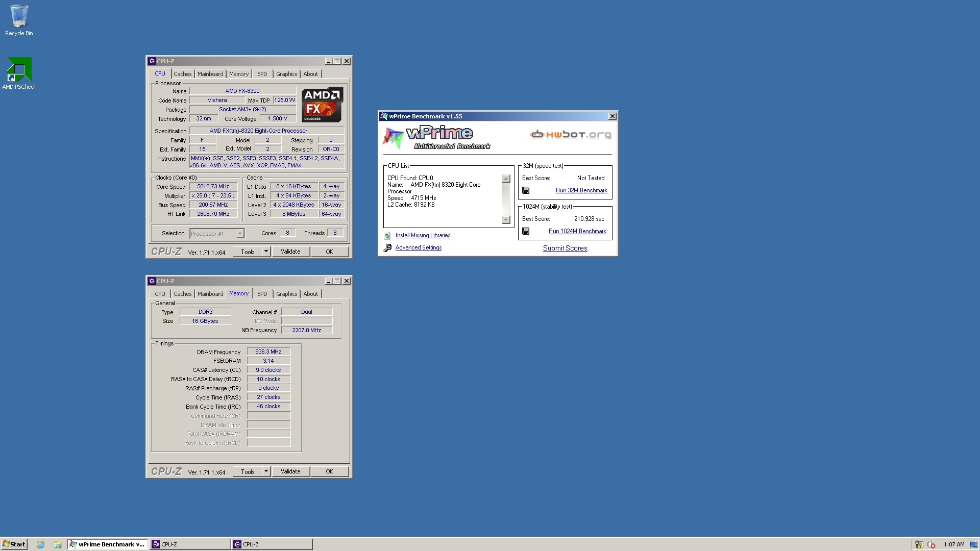980x551 pixels.
Task: Click Validate in top CPU-Z window
Action: 290,252
